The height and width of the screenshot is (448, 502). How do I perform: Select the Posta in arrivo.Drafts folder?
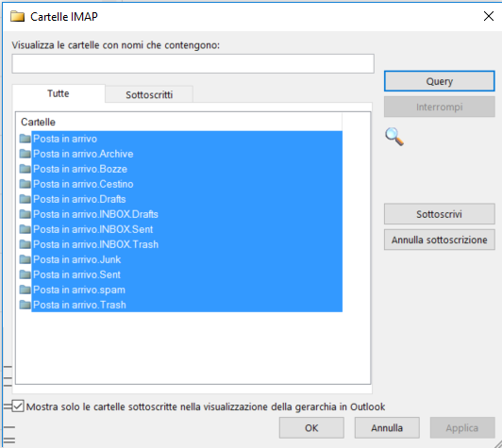[x=187, y=199]
